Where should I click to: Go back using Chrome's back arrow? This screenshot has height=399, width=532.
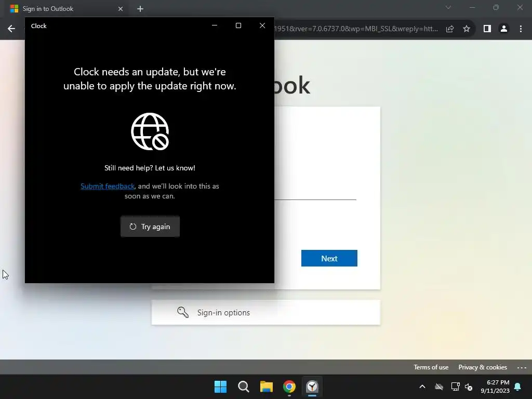[x=11, y=29]
